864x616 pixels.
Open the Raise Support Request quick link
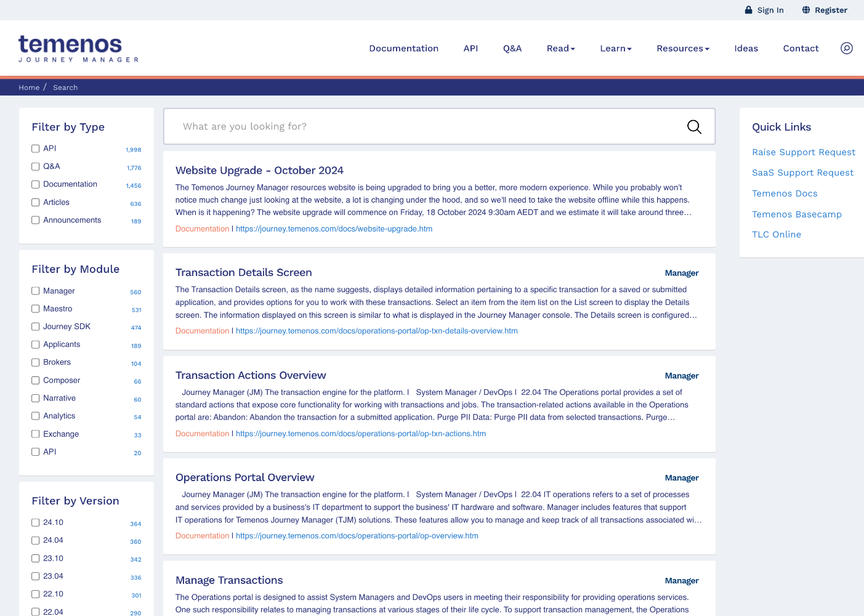click(x=803, y=152)
